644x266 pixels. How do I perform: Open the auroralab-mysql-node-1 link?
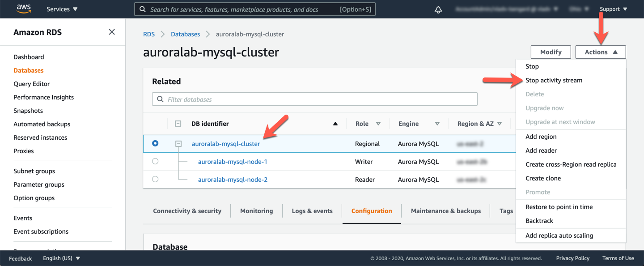click(233, 162)
